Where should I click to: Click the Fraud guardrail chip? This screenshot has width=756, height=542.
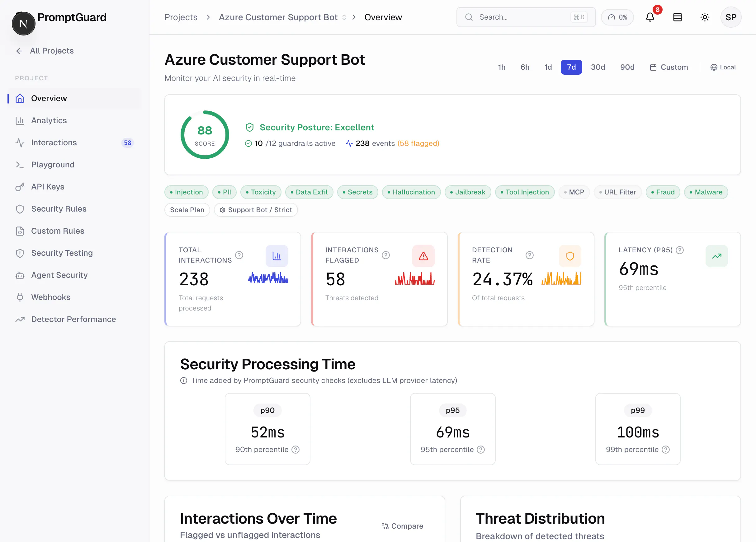point(663,192)
